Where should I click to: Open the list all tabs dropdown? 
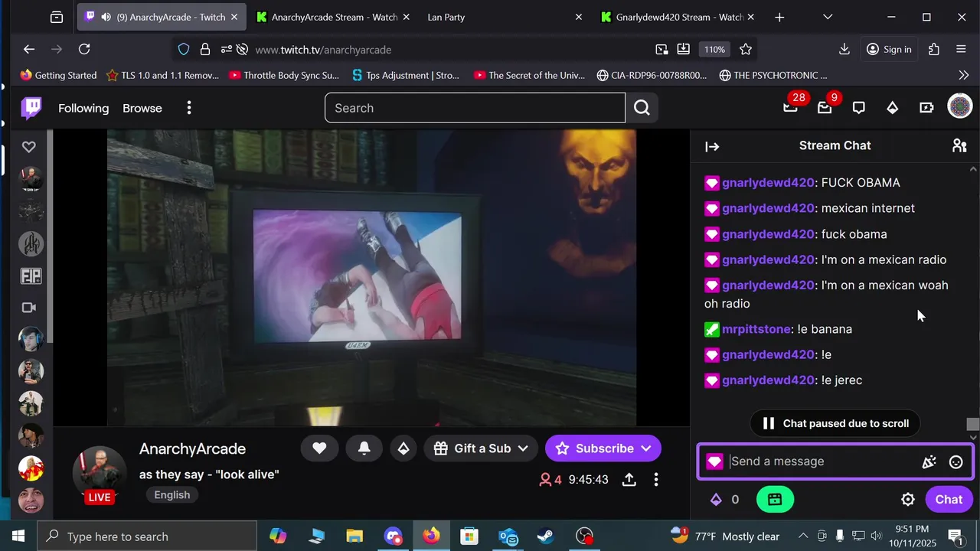pyautogui.click(x=828, y=17)
